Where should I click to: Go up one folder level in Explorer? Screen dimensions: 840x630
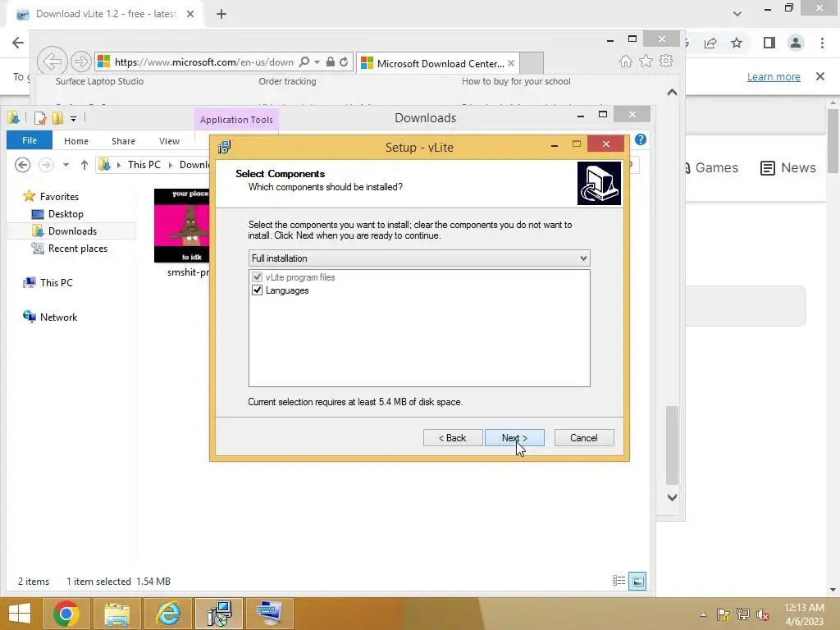click(84, 164)
